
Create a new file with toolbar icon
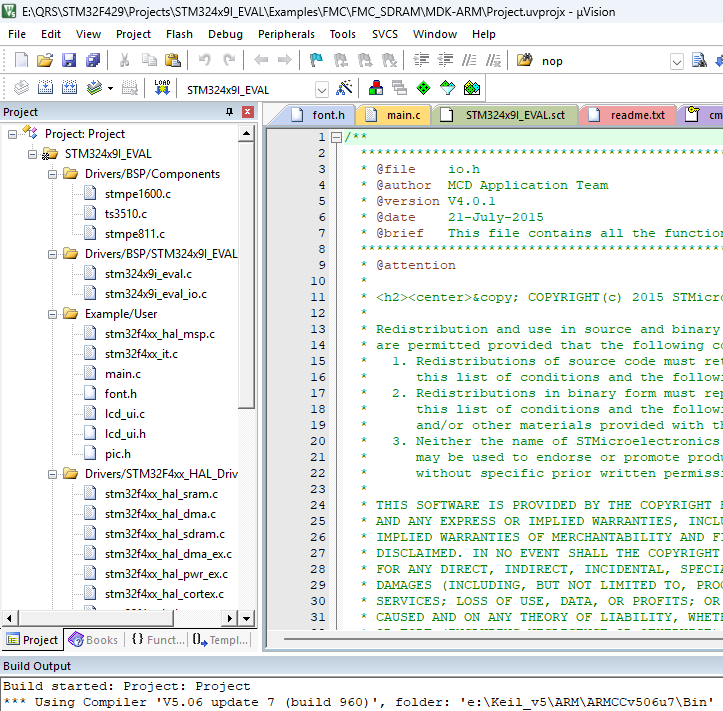pyautogui.click(x=21, y=60)
